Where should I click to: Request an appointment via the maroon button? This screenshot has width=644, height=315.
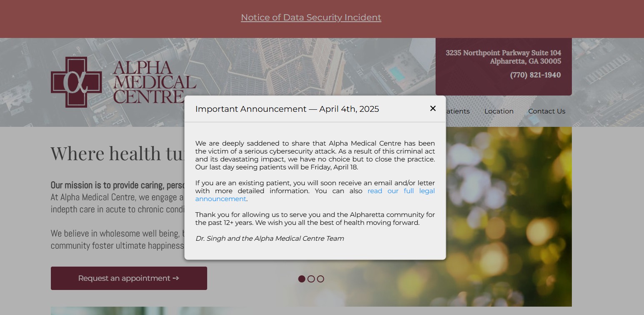(x=129, y=278)
